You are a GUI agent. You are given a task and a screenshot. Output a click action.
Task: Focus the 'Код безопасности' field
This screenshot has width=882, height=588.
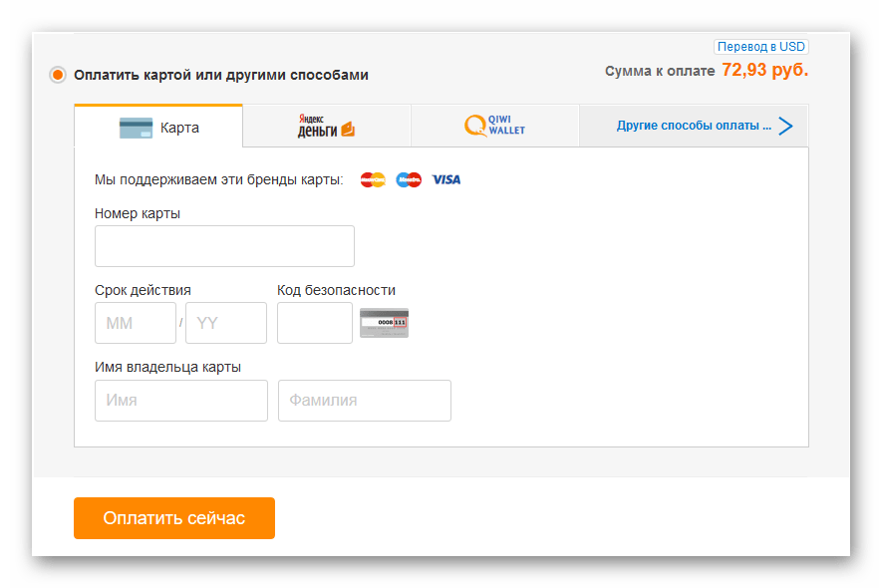(315, 323)
